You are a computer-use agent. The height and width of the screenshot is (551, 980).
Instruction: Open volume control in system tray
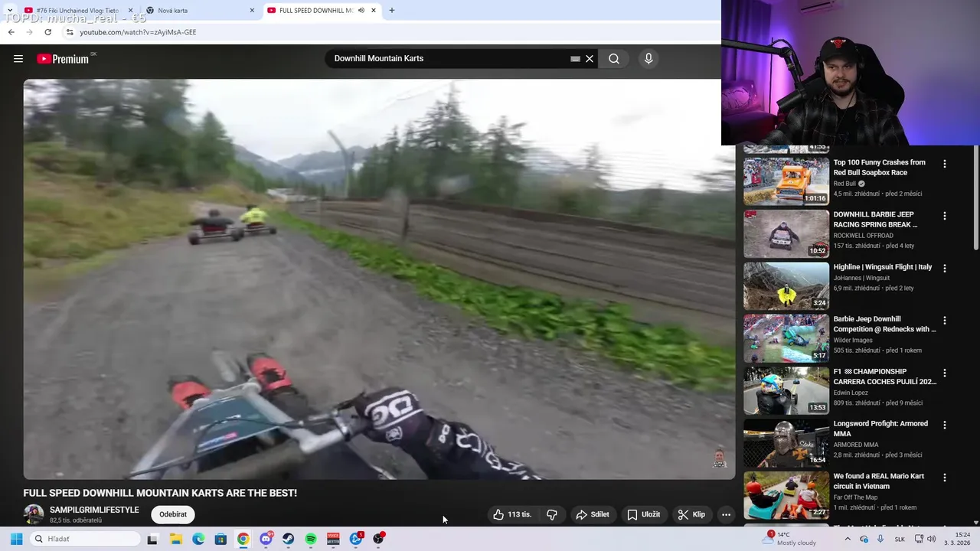pyautogui.click(x=931, y=539)
